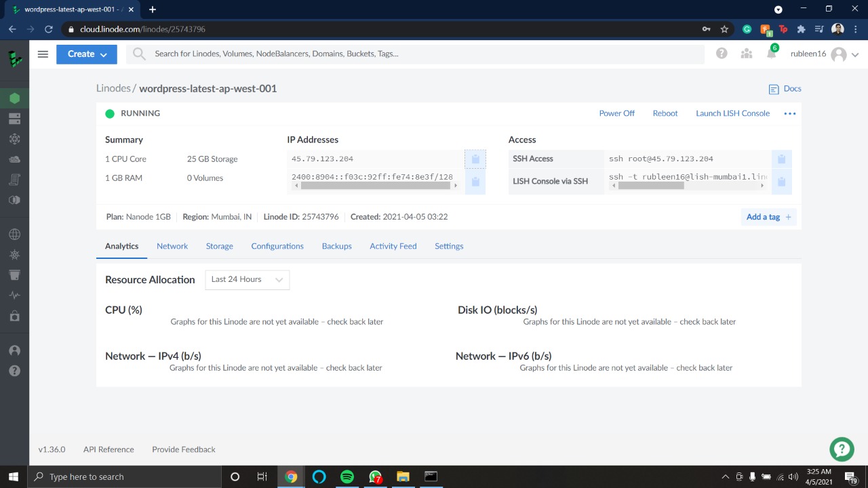Expand the rubleen16 user menu
The image size is (868, 488).
(825, 54)
